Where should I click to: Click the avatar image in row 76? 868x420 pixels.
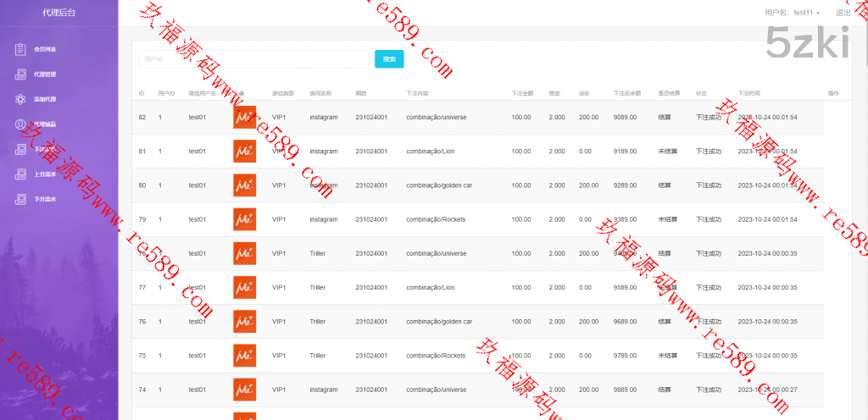click(x=244, y=322)
